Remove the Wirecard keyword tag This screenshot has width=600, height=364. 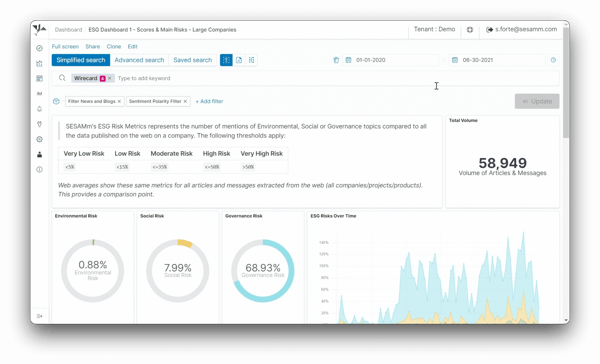click(110, 78)
